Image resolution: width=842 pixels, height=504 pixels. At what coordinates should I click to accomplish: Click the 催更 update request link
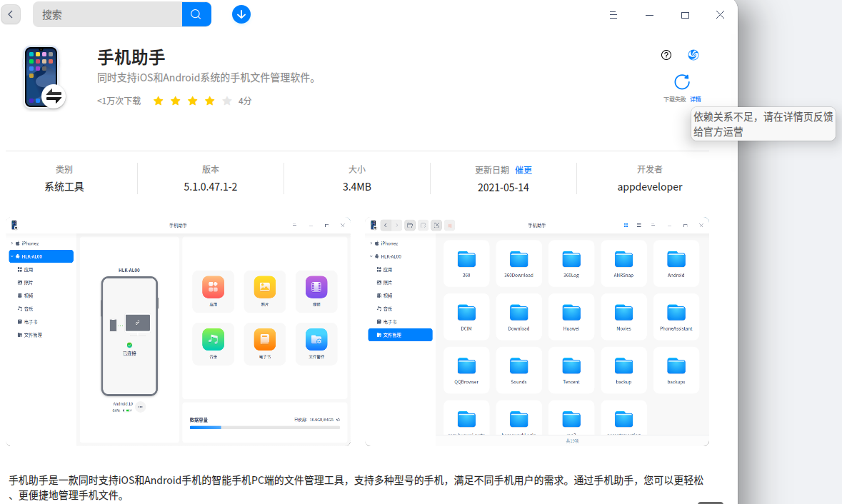point(523,170)
